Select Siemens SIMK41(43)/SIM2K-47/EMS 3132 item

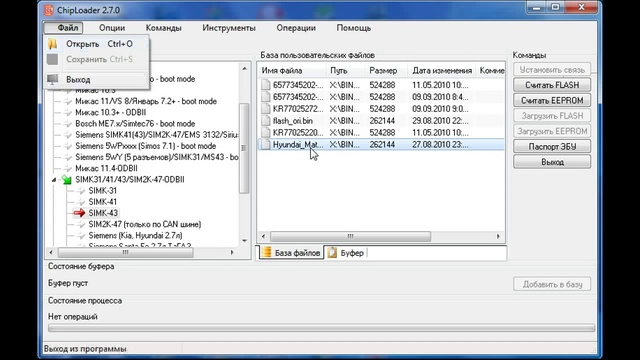tap(156, 135)
